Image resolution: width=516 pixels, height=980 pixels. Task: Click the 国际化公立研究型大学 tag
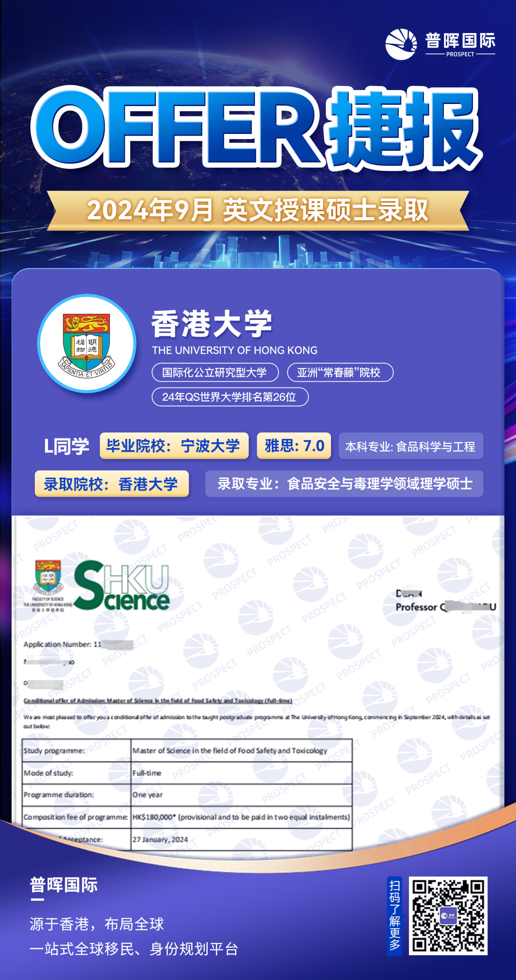click(x=215, y=372)
